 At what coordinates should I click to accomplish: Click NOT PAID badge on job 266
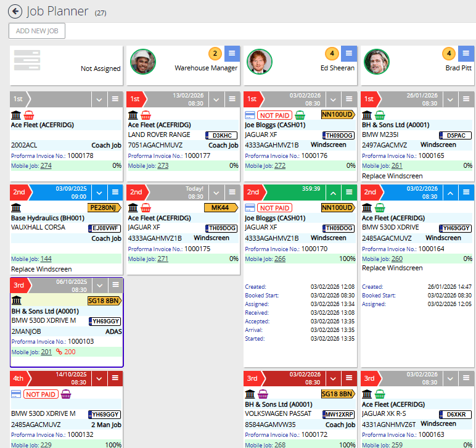click(275, 208)
